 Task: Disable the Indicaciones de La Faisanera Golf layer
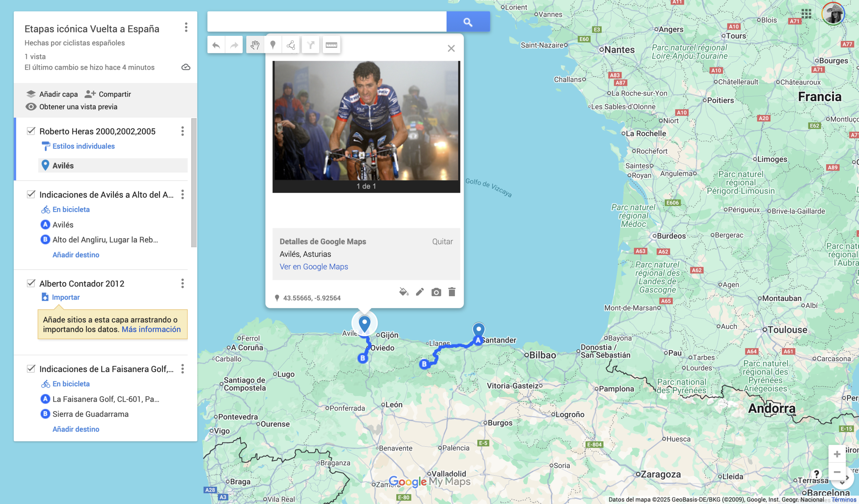pos(31,369)
